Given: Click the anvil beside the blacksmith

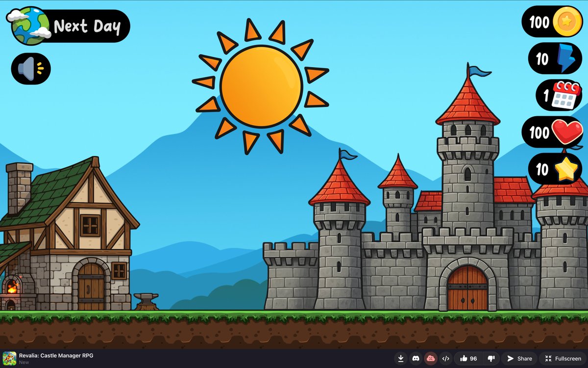Looking at the screenshot, I should [x=147, y=301].
